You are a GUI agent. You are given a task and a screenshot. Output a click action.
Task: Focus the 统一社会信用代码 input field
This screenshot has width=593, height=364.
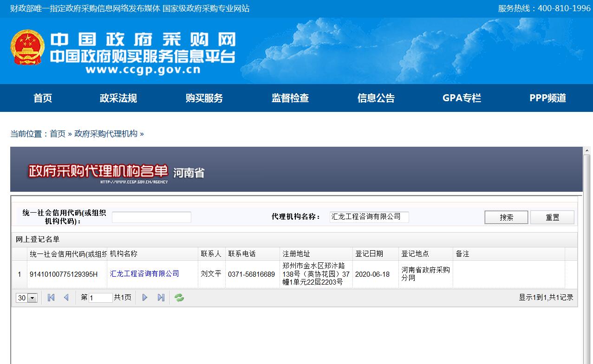(151, 217)
